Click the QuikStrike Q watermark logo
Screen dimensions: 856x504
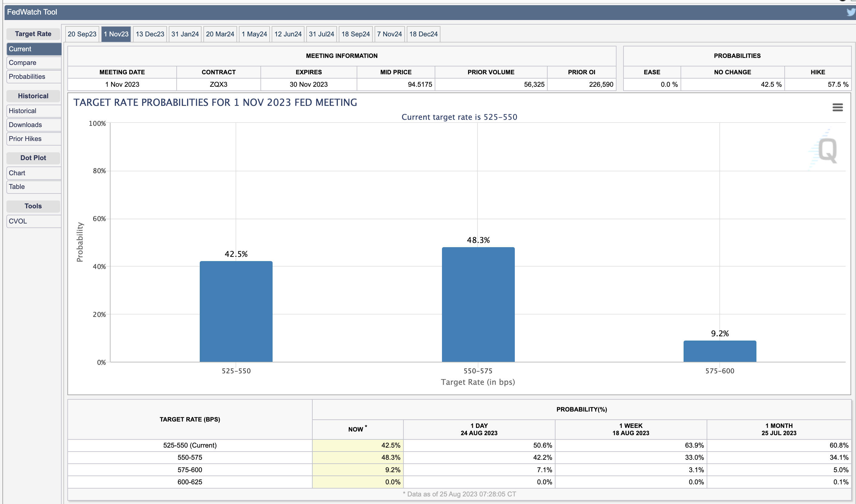coord(827,151)
